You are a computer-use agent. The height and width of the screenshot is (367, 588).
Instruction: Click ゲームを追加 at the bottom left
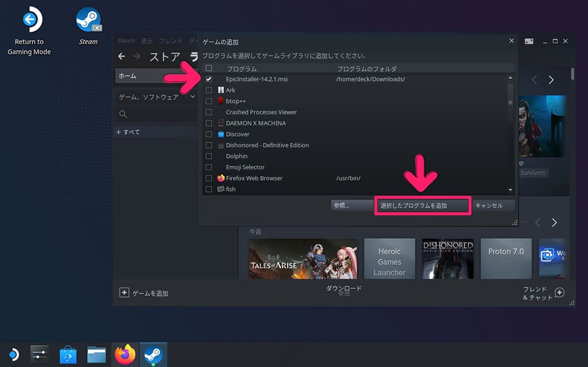[x=150, y=293]
